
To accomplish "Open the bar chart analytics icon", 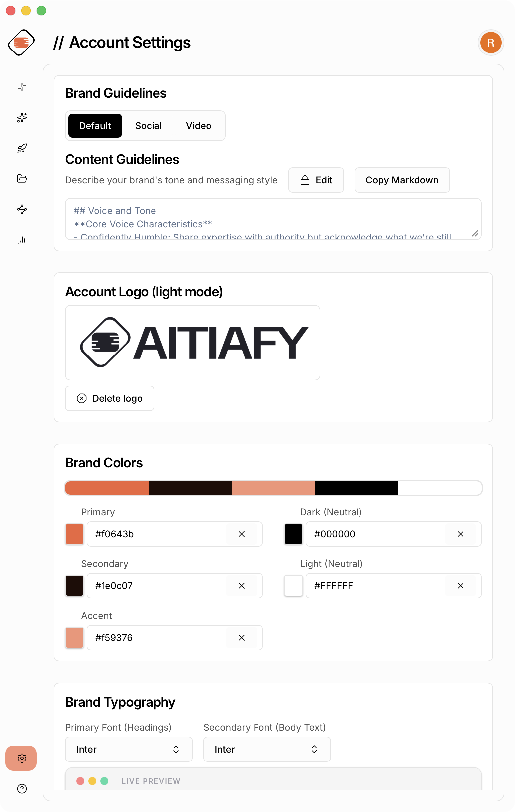I will pos(22,240).
